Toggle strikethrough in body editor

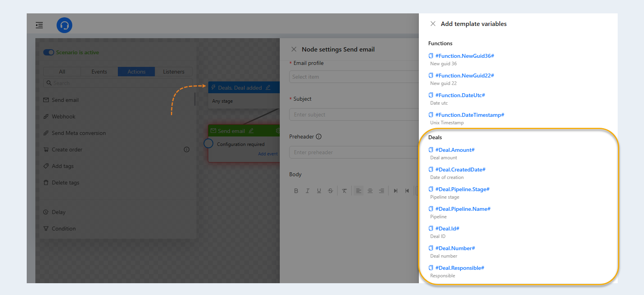click(330, 191)
